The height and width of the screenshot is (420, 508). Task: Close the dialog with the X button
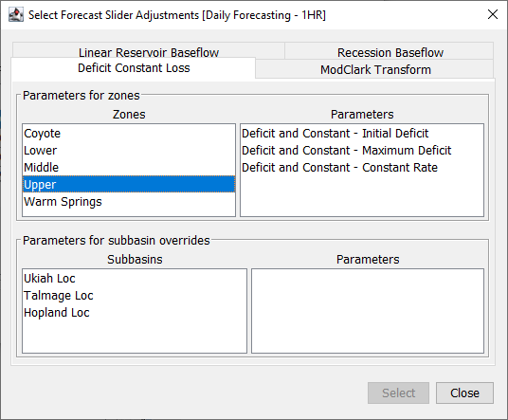click(x=493, y=14)
